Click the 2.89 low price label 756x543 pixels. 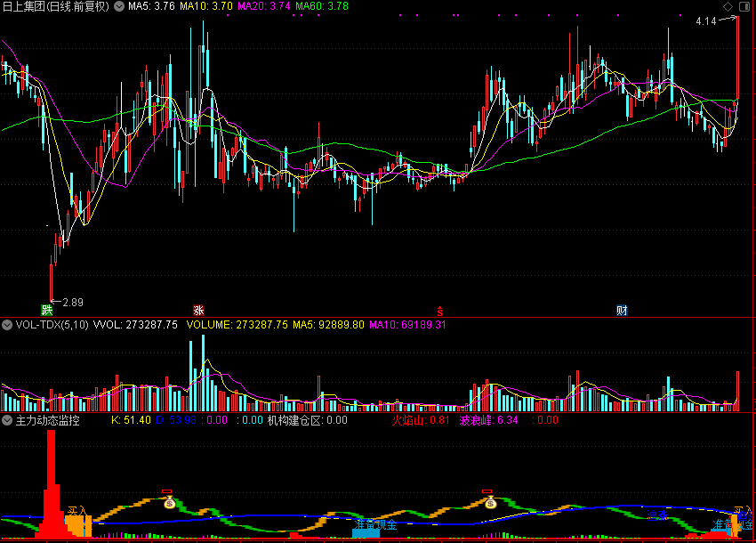(73, 303)
